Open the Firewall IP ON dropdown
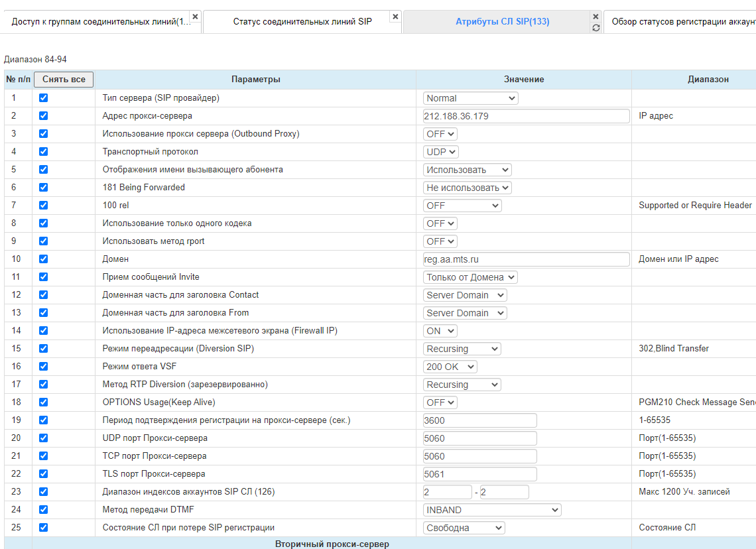 pos(440,331)
